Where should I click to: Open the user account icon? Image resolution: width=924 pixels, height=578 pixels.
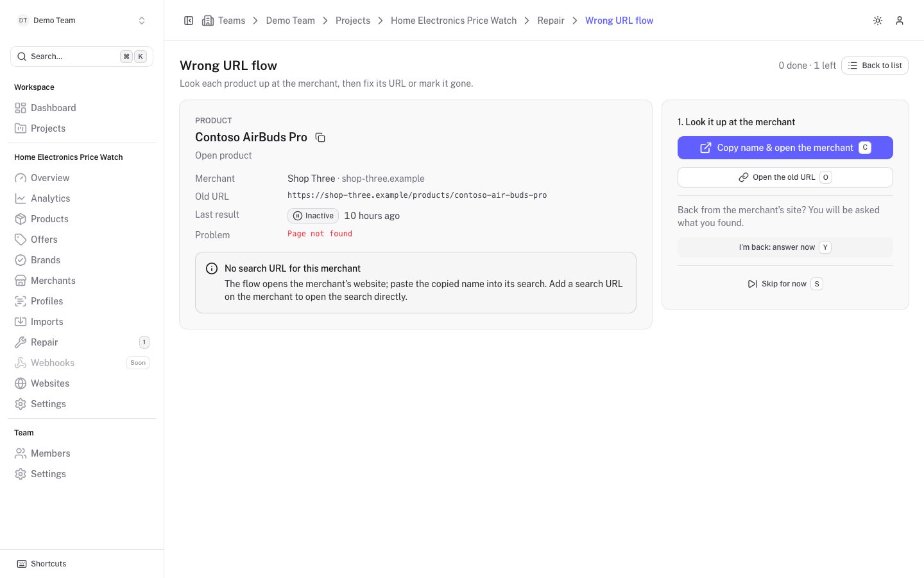tap(900, 21)
